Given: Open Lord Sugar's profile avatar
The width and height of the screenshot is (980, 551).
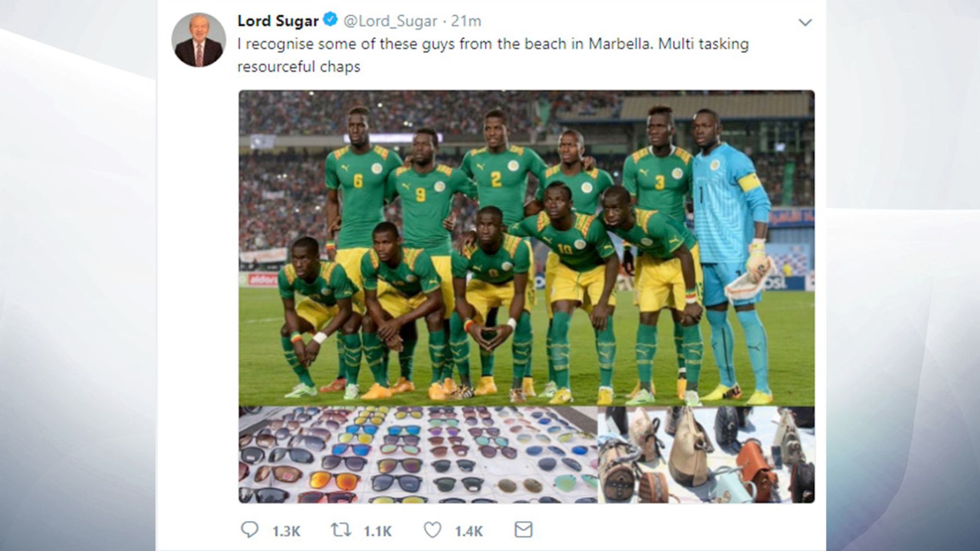Looking at the screenshot, I should tap(198, 40).
